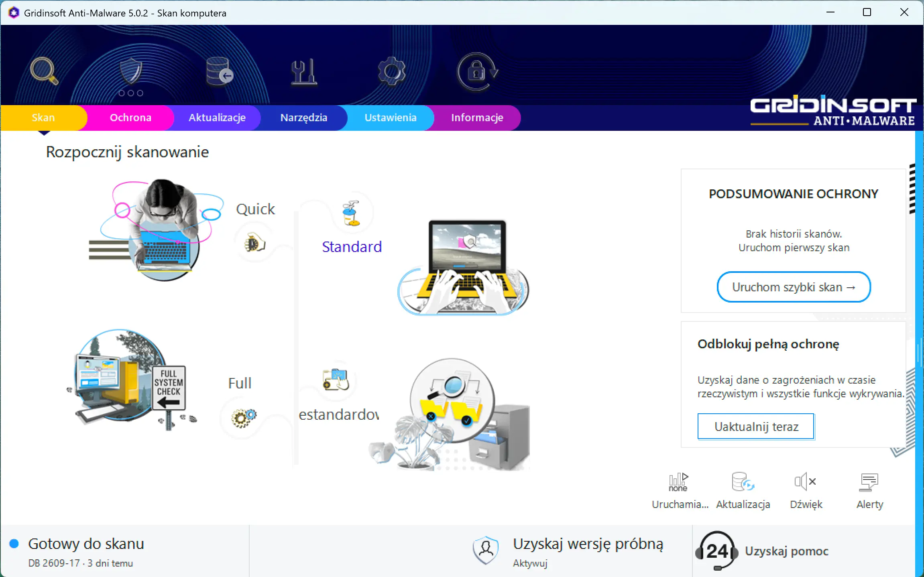This screenshot has height=577, width=924.
Task: Click the Gridinsoft Anti-Malware logo
Action: pyautogui.click(x=833, y=111)
